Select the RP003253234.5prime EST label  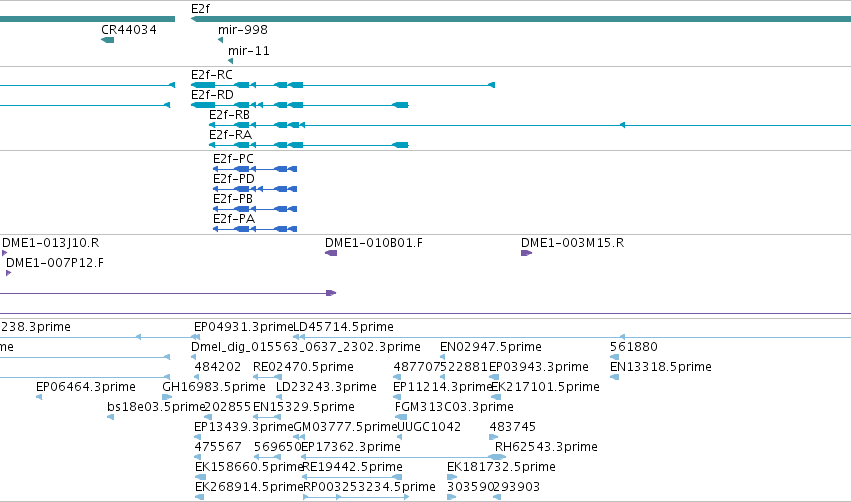[x=369, y=487]
